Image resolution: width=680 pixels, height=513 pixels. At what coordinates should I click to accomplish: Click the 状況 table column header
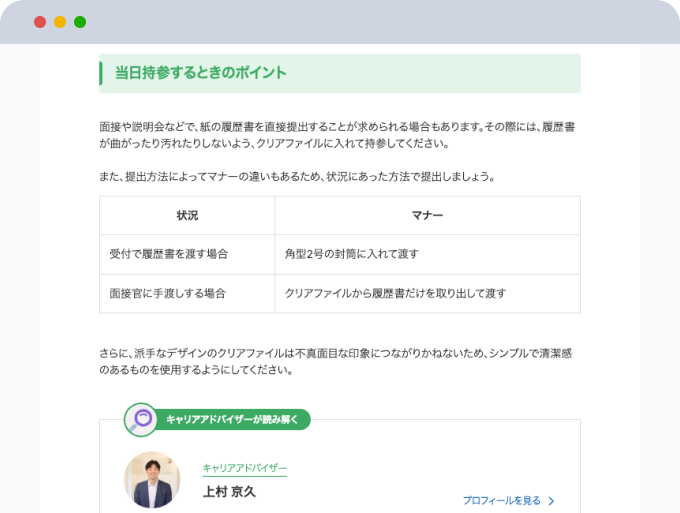point(187,216)
